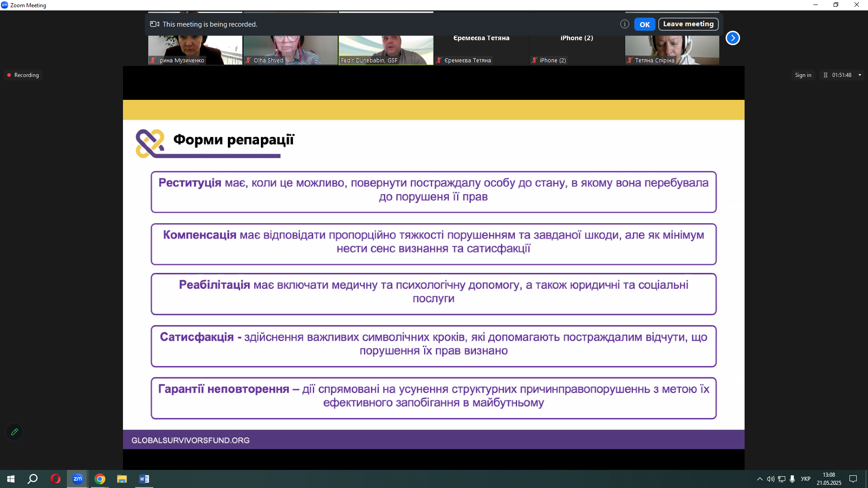Image resolution: width=868 pixels, height=488 pixels.
Task: Expand the meeting timer dropdown arrow
Action: point(860,75)
